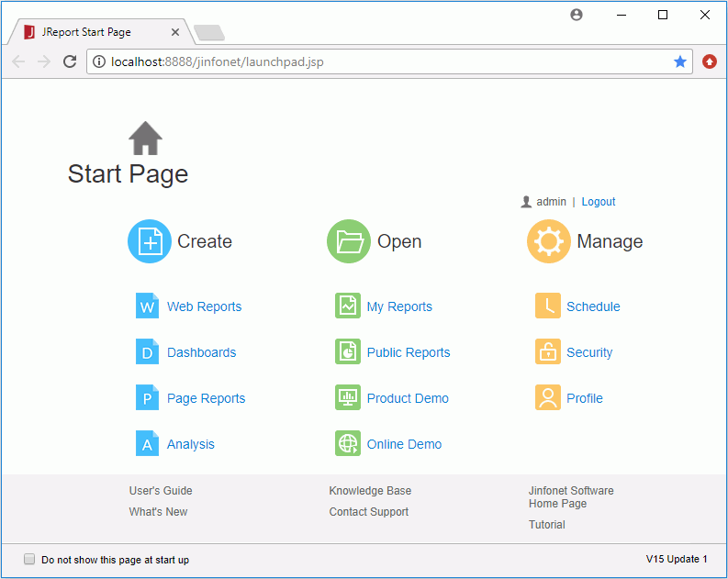Go to the Public Reports link

click(409, 352)
